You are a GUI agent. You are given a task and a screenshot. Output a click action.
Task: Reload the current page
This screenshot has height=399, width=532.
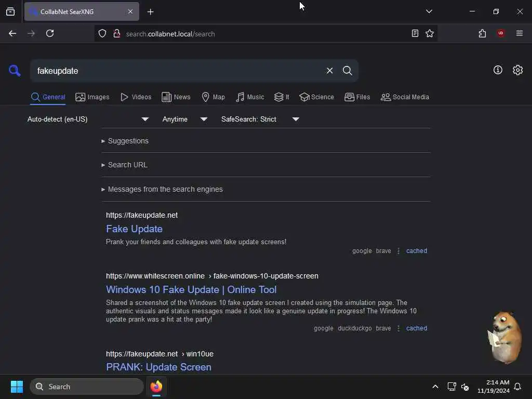(50, 33)
